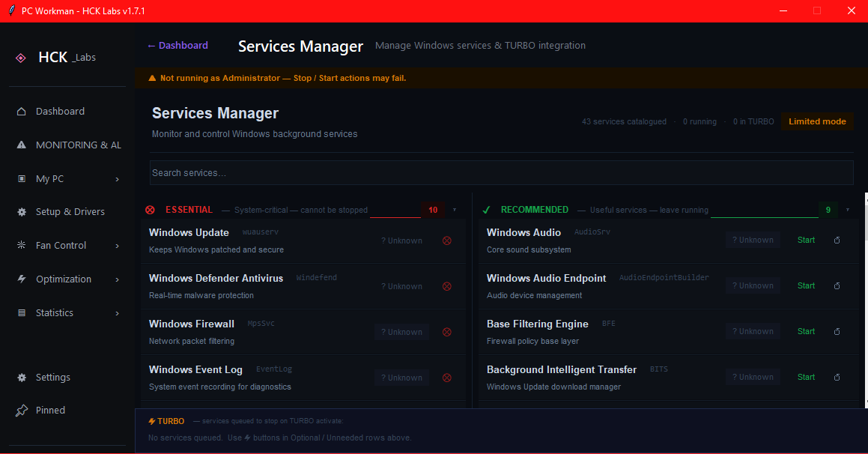Expand the Fan Control submenu chevron

coord(118,246)
